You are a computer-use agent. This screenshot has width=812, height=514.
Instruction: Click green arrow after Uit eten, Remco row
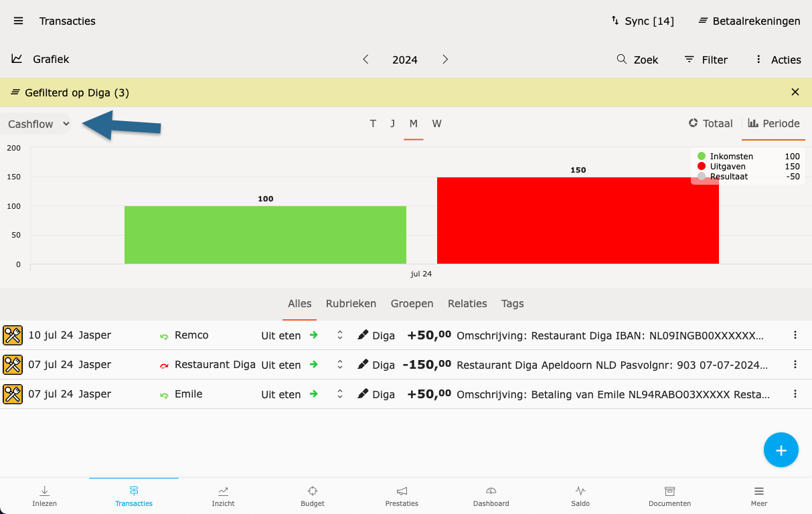(313, 335)
